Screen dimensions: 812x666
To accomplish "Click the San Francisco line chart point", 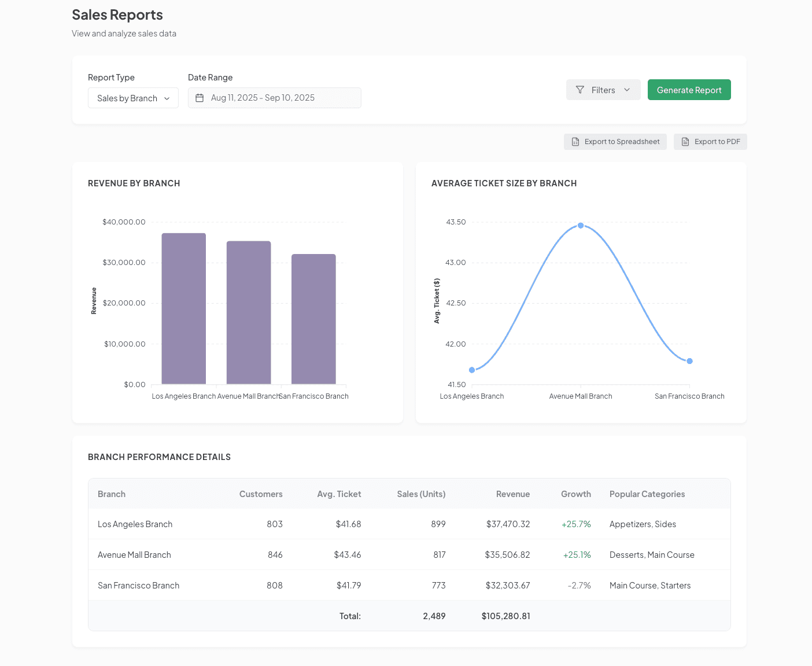I will tap(689, 361).
